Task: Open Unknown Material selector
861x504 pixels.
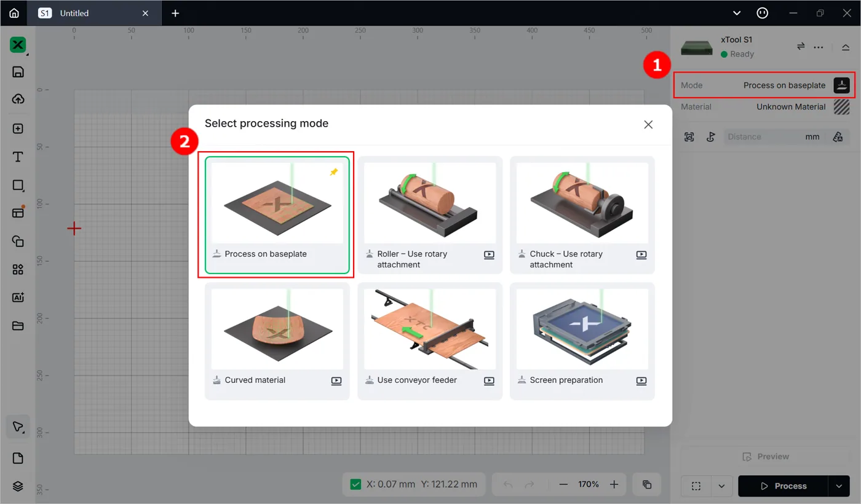Action: tap(765, 107)
